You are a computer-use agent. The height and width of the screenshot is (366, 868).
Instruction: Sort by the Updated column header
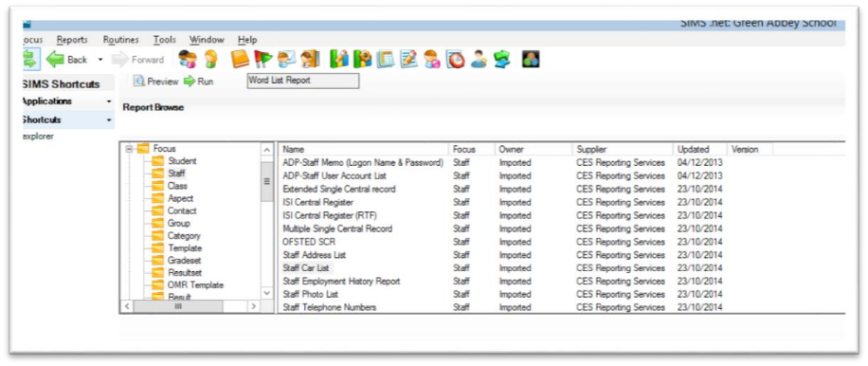pyautogui.click(x=699, y=150)
